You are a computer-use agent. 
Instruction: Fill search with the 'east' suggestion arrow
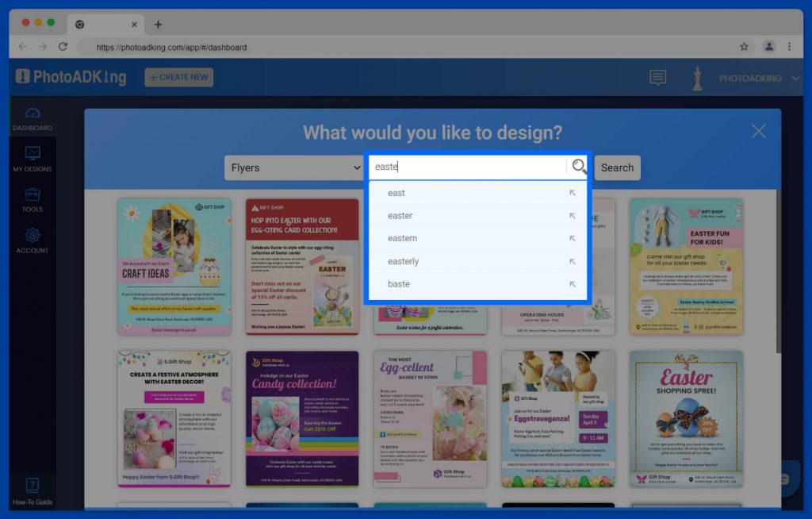click(573, 193)
